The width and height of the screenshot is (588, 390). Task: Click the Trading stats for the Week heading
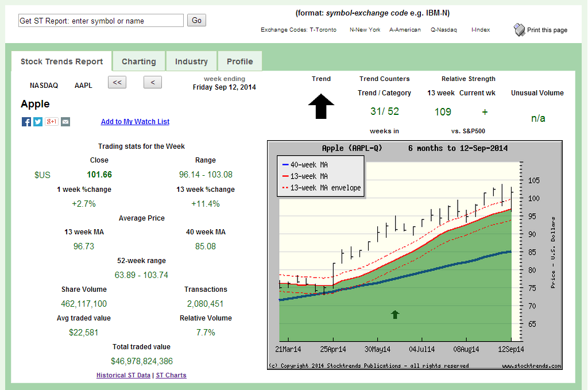click(x=141, y=146)
